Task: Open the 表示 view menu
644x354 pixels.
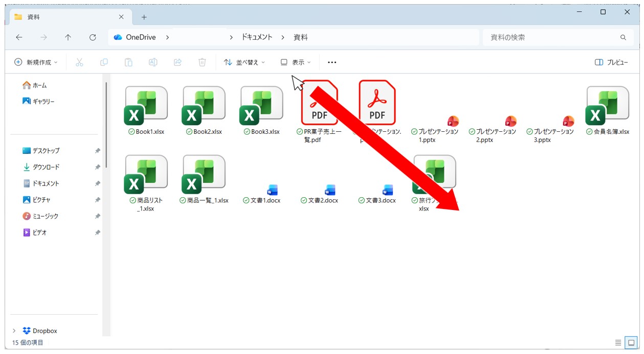Action: [296, 62]
